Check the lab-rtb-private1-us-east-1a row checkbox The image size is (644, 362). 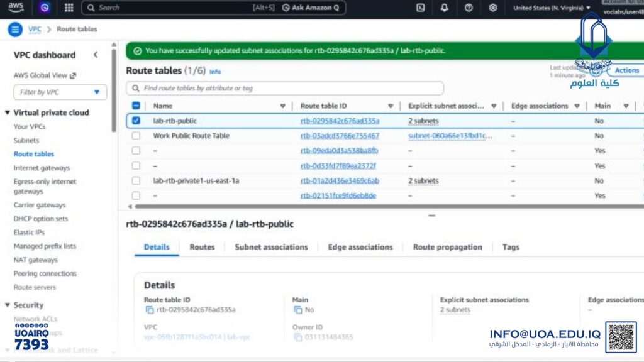[136, 181]
